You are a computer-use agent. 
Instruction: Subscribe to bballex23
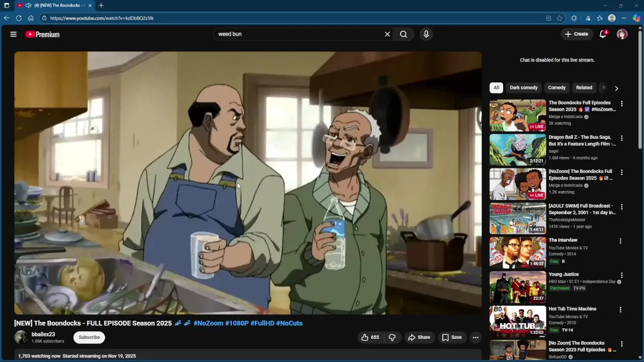[89, 337]
